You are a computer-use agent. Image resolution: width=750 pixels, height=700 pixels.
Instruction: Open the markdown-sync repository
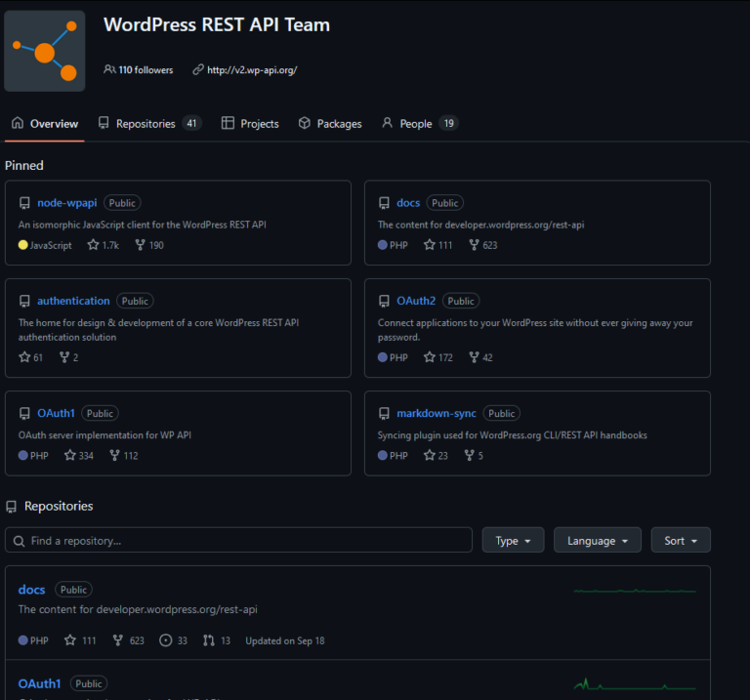(437, 413)
